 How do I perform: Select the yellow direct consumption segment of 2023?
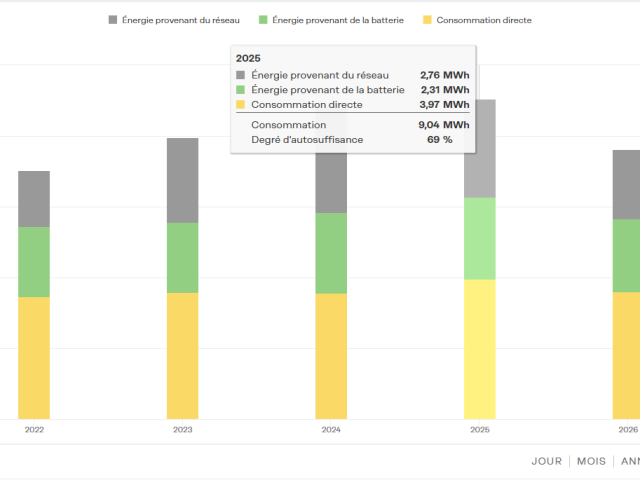pyautogui.click(x=182, y=356)
